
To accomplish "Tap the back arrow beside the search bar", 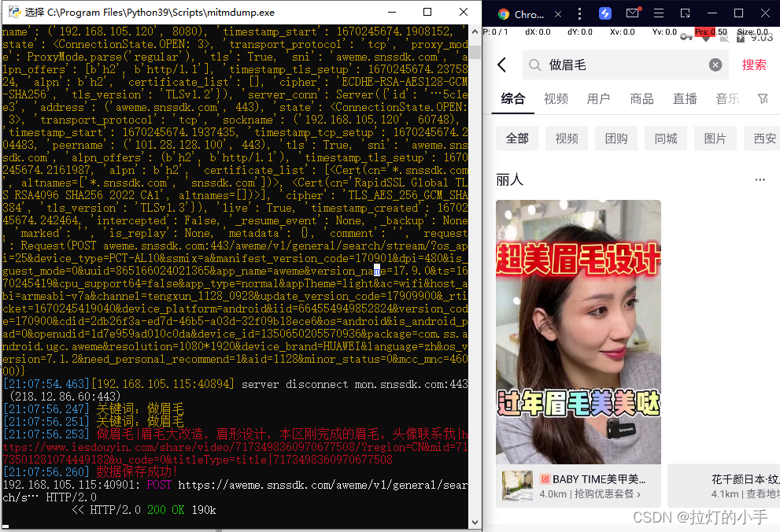I will [503, 65].
